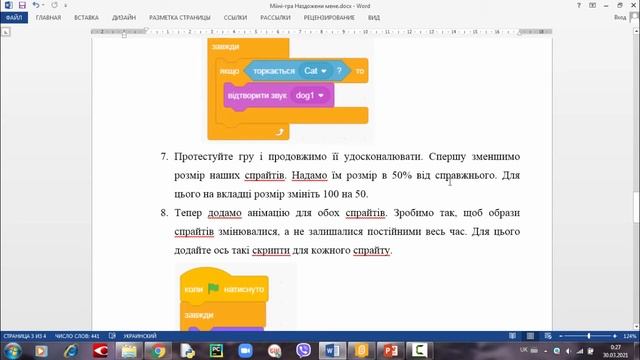The height and width of the screenshot is (360, 640).
Task: Switch to Read Mode view icon
Action: pyautogui.click(x=512, y=336)
